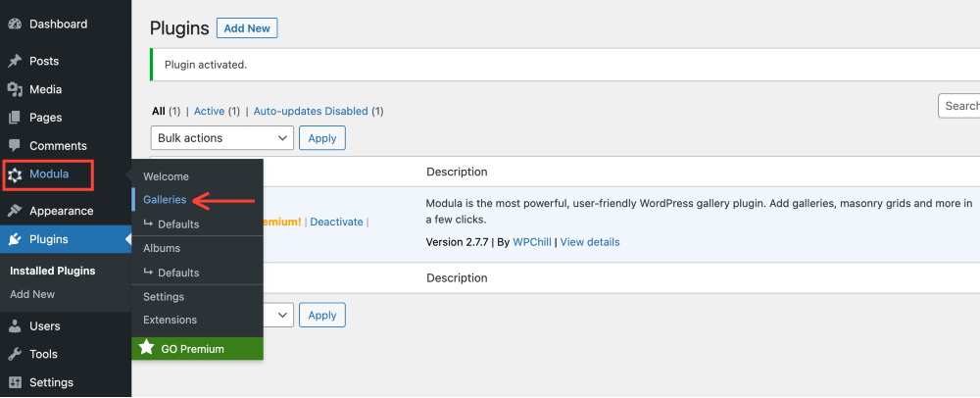Open the top Bulk actions dropdown
980x398 pixels.
tap(221, 138)
